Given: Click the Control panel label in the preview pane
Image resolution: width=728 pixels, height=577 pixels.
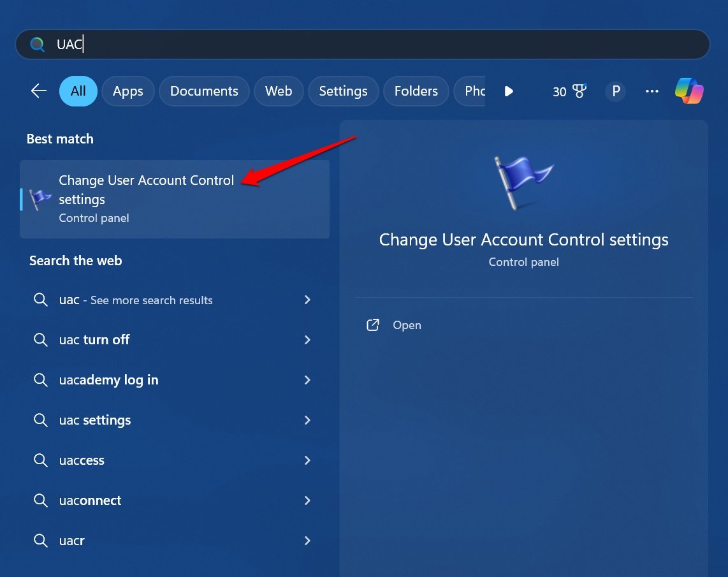Looking at the screenshot, I should (x=523, y=262).
